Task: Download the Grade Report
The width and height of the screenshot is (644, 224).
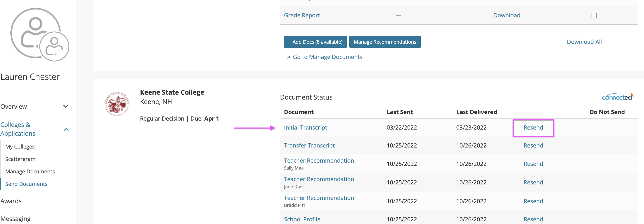Action: pyautogui.click(x=507, y=15)
